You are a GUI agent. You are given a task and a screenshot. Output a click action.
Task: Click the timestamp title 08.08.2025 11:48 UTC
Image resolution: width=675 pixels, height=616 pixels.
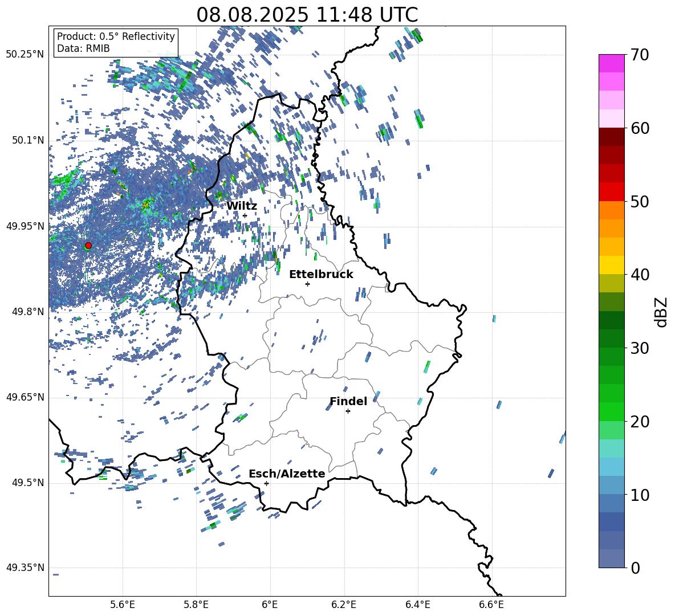coord(307,15)
